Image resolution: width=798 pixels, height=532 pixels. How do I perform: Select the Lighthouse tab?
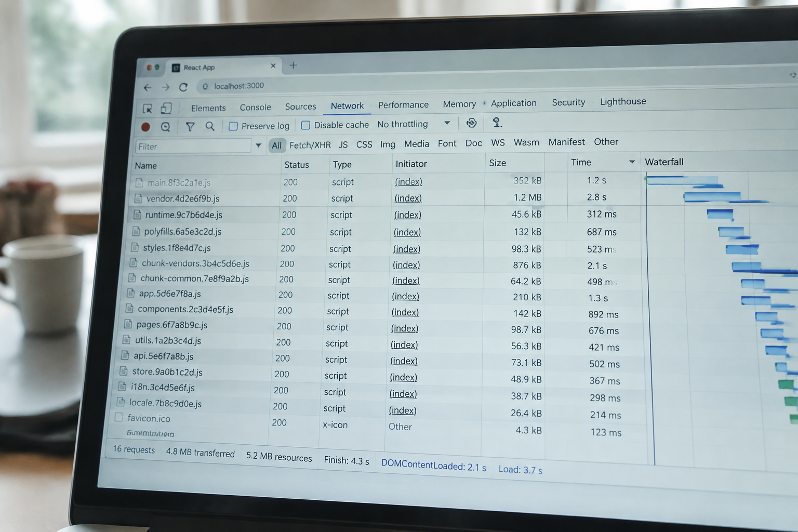[623, 101]
